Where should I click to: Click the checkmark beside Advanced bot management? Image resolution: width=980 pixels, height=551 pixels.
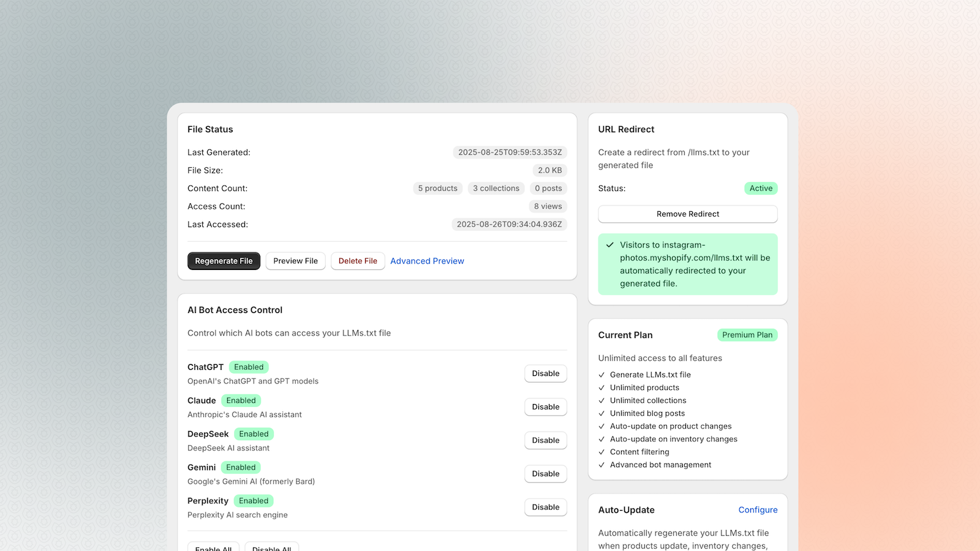click(601, 465)
